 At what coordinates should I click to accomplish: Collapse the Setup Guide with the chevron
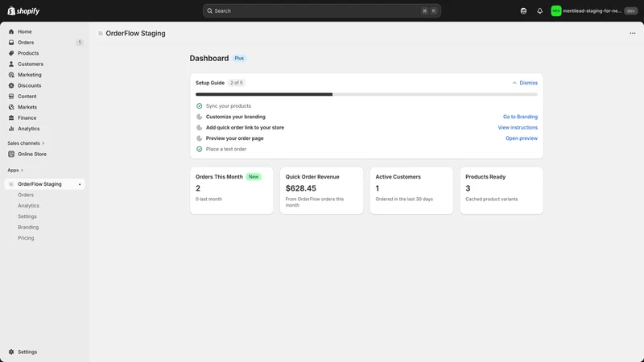(514, 83)
